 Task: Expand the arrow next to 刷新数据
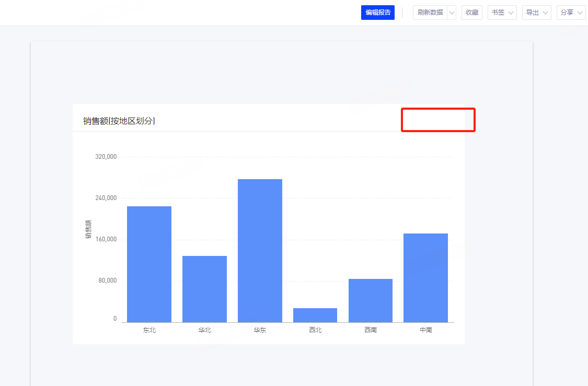pos(452,13)
